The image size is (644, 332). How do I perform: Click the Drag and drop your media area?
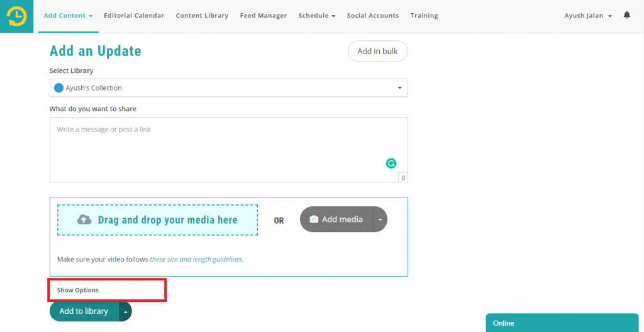pos(158,220)
